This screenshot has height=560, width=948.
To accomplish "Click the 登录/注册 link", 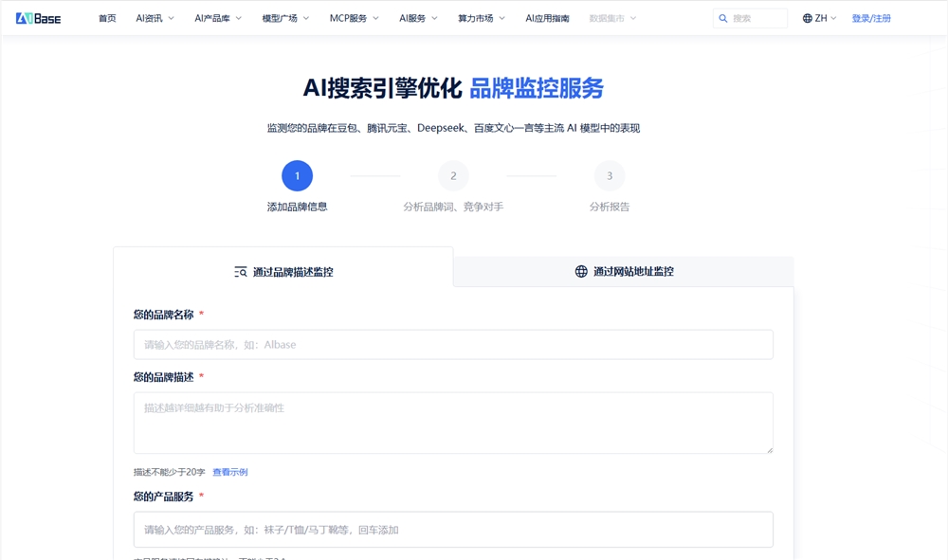I will point(872,17).
